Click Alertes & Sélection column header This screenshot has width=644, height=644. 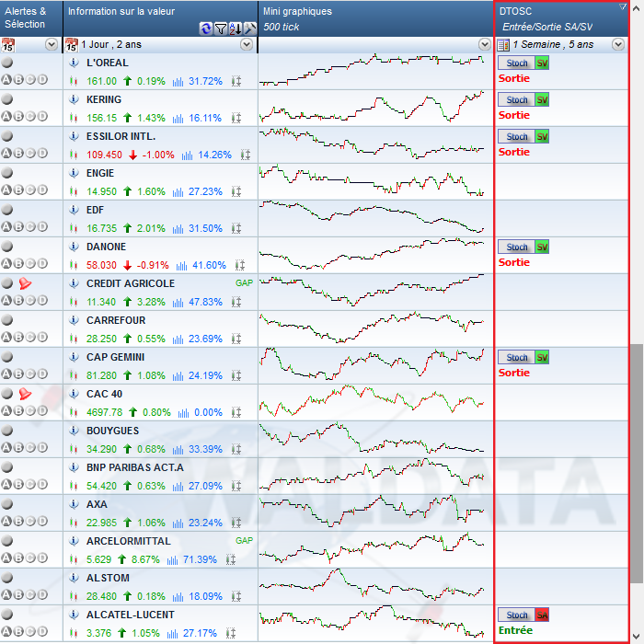[31, 18]
